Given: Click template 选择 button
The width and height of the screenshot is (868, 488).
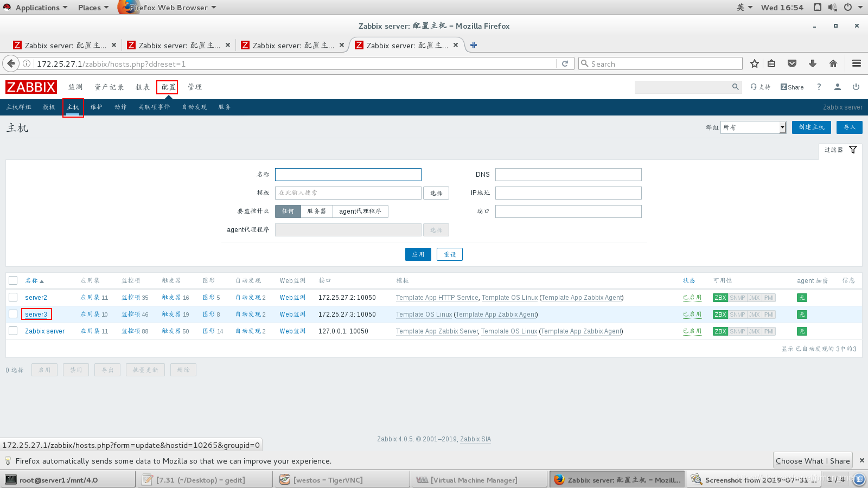Looking at the screenshot, I should point(436,193).
